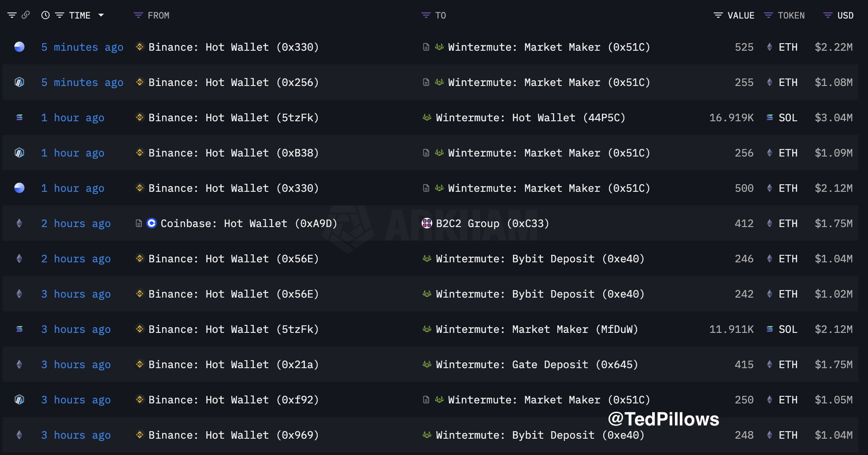Viewport: 868px width, 455px height.
Task: Expand the TIME sort dropdown arrow
Action: tap(101, 15)
